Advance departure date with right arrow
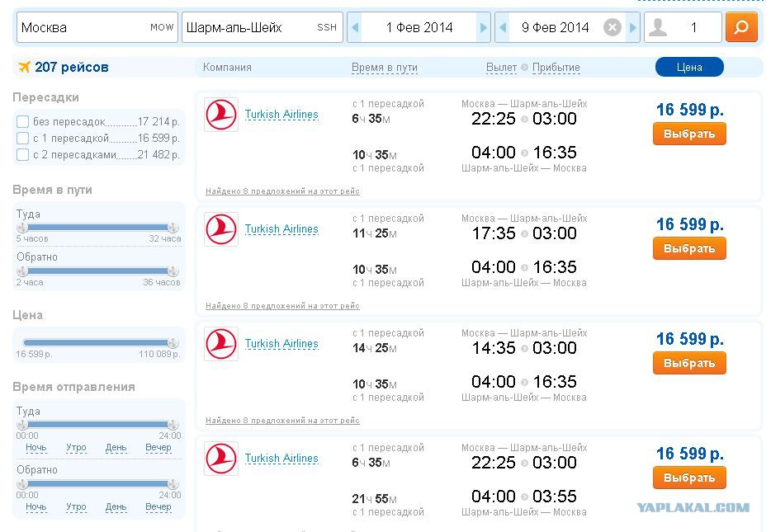Screen dimensions: 771x532 click(484, 27)
